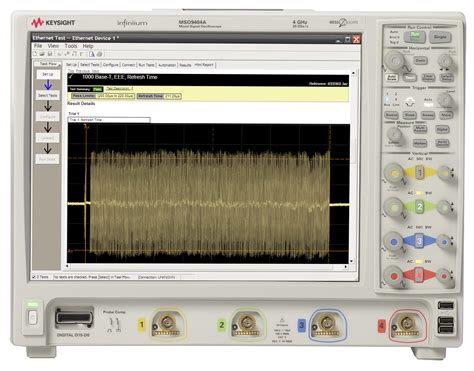This screenshot has width=474, height=371.
Task: Switch to the Connect tab
Action: pyautogui.click(x=128, y=65)
